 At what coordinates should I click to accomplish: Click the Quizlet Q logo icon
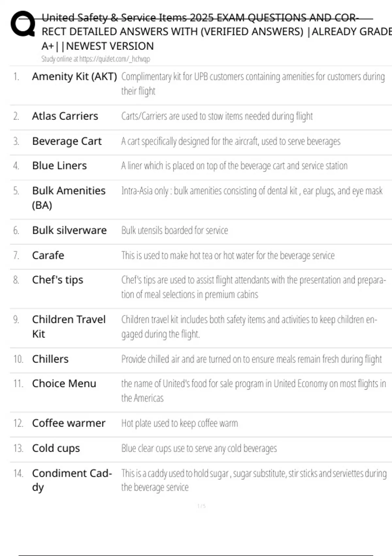pos(23,24)
